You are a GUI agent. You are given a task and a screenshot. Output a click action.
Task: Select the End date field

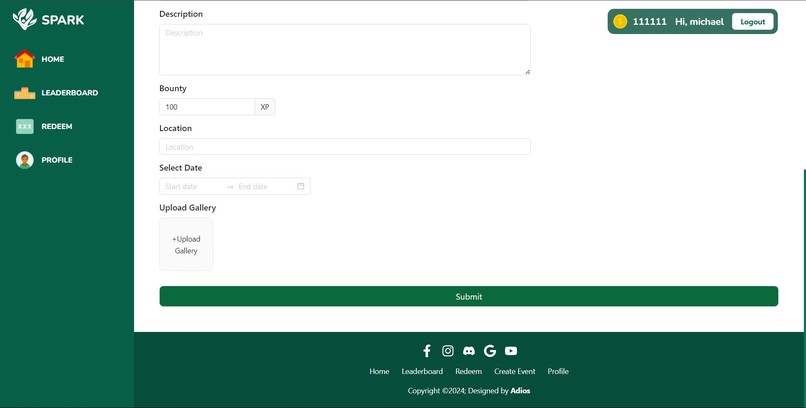265,187
